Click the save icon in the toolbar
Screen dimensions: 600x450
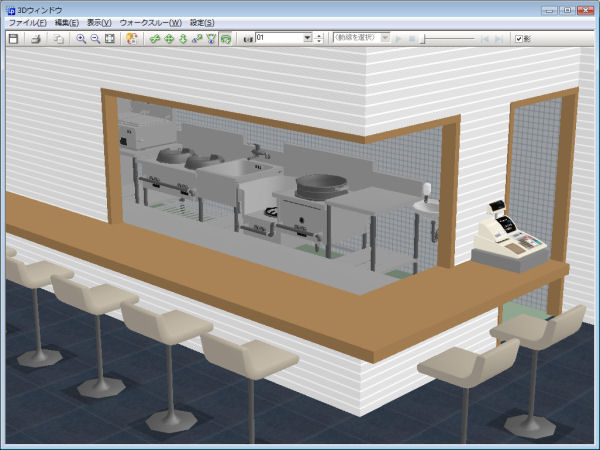click(x=13, y=38)
